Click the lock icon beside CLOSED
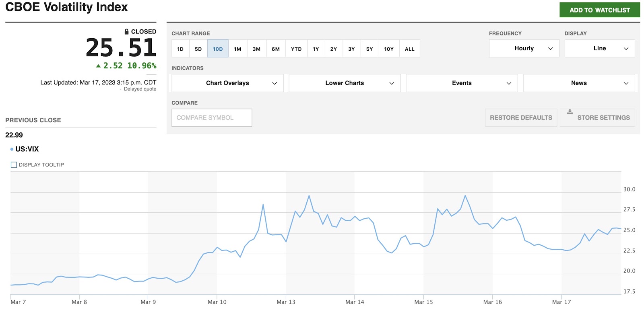The image size is (644, 310). [x=127, y=31]
